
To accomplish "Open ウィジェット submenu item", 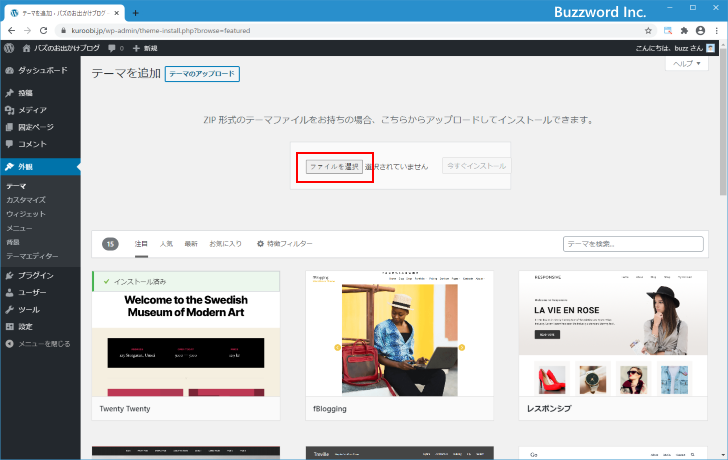I will coord(26,214).
